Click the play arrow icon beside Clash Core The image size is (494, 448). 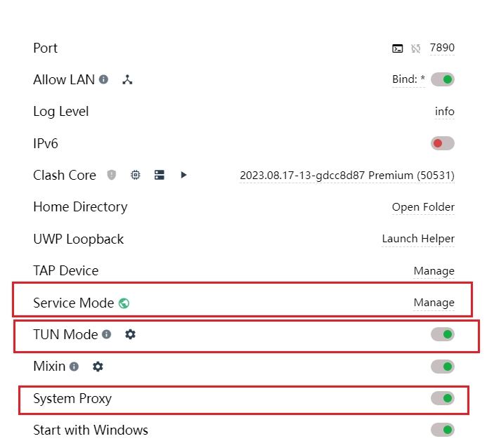point(183,175)
